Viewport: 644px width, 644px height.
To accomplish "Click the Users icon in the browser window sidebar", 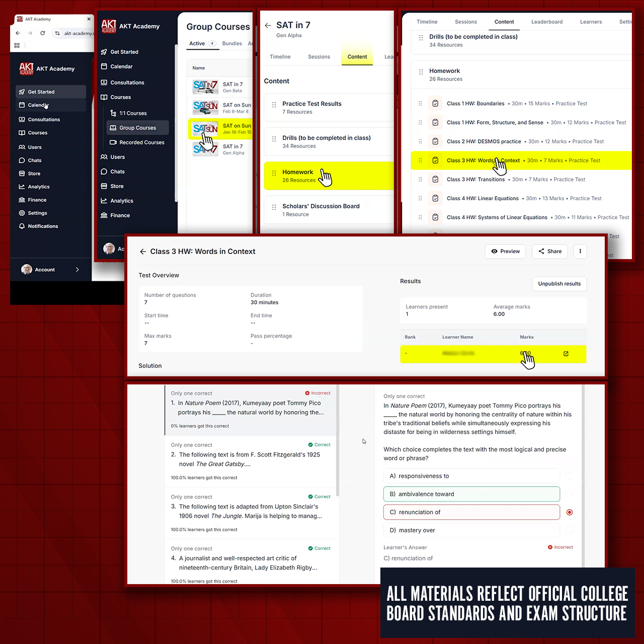I will pos(22,147).
